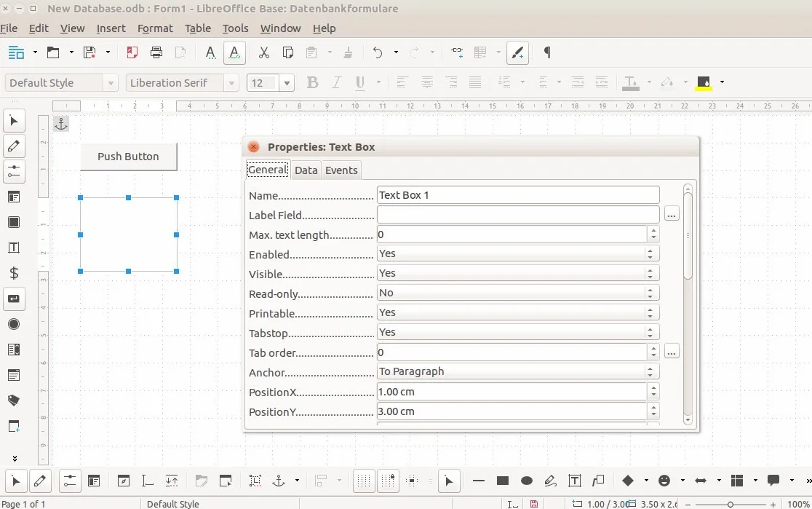Open highlight color dropdown arrow
Screen dimensions: 812x509
pos(722,82)
